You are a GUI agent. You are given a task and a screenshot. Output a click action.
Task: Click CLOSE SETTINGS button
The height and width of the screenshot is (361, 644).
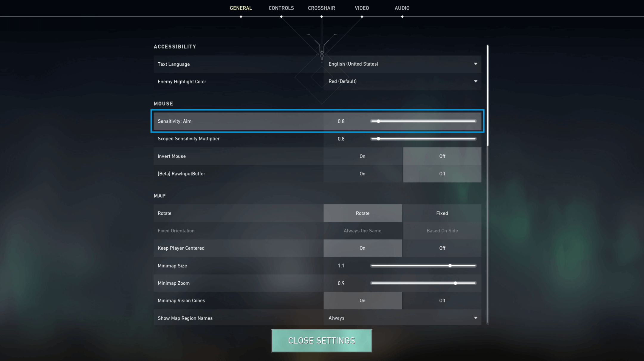click(322, 340)
